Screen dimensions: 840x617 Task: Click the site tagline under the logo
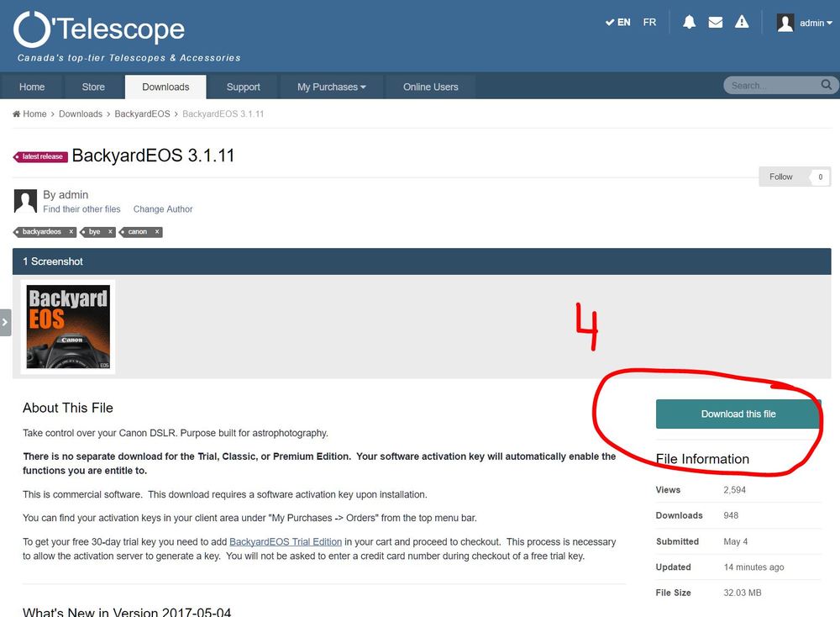pyautogui.click(x=129, y=58)
